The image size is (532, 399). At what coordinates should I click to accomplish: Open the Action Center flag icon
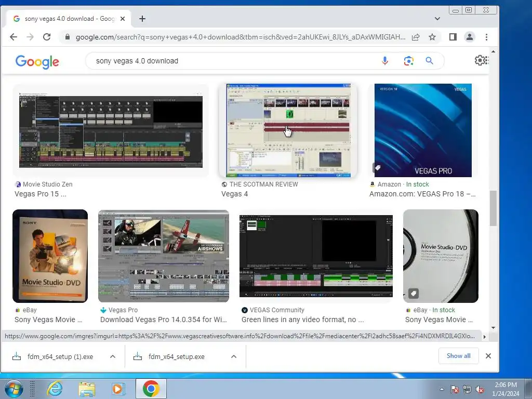455,389
